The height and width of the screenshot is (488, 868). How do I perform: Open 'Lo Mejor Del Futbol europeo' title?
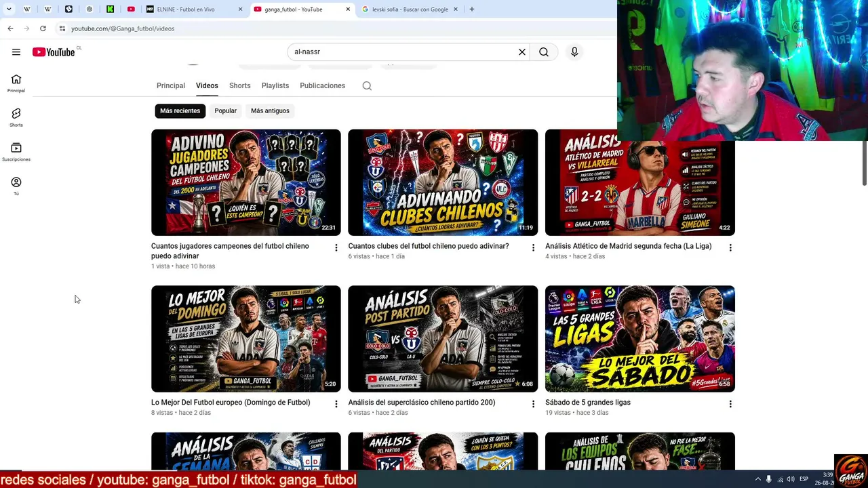point(231,403)
